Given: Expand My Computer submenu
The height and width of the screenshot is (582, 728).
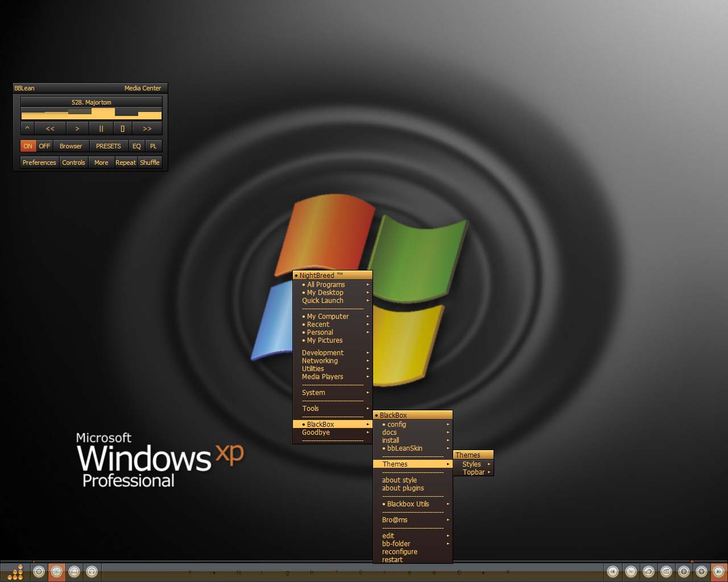Looking at the screenshot, I should pos(333,317).
